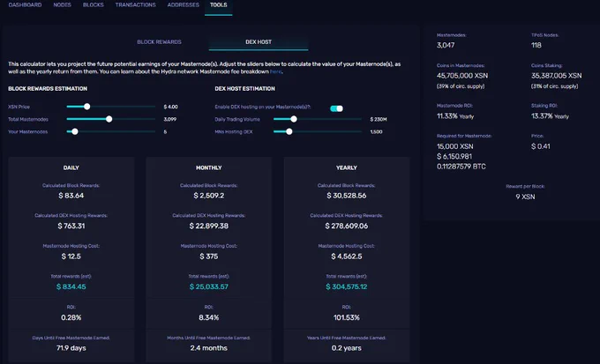Click the 0.2 years value
Image resolution: width=600 pixels, height=364 pixels.
click(x=347, y=348)
